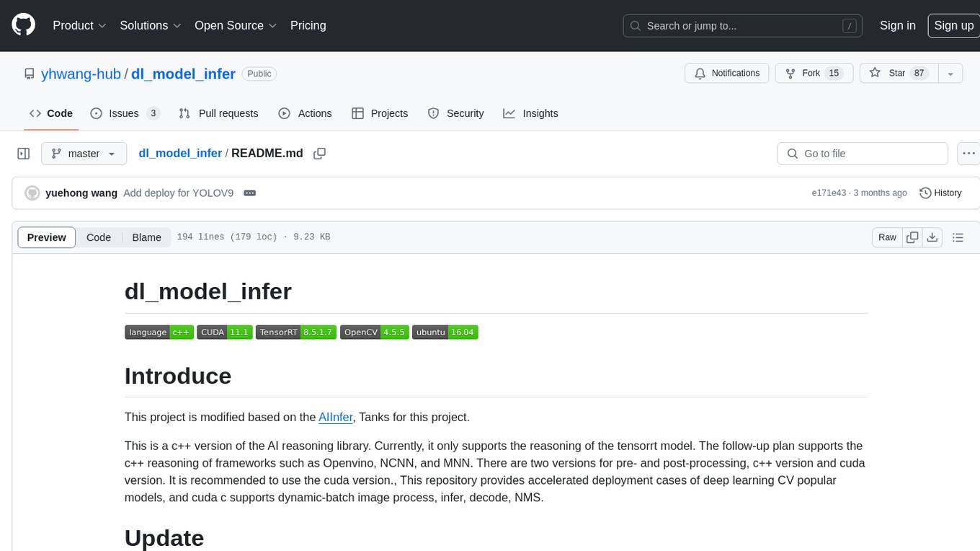Click the Sign up button

[953, 25]
